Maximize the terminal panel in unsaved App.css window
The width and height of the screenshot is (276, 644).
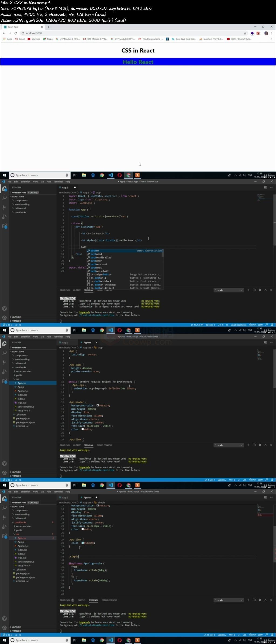point(265,600)
